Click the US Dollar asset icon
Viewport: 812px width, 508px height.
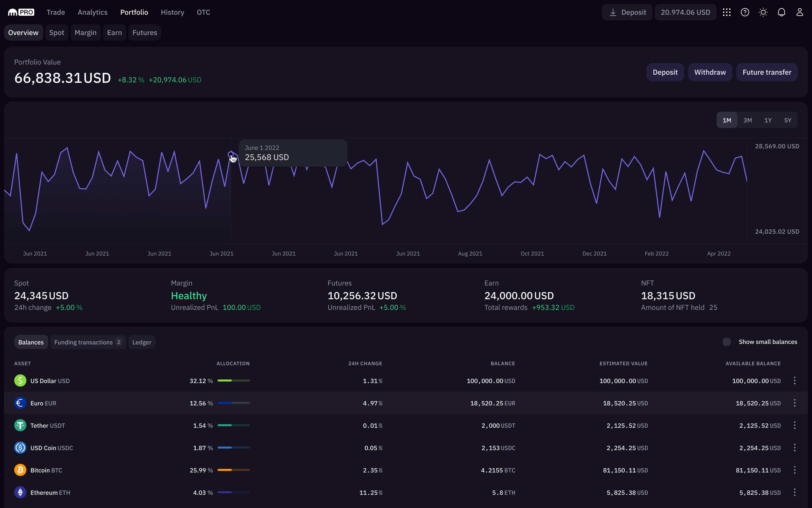coord(20,381)
